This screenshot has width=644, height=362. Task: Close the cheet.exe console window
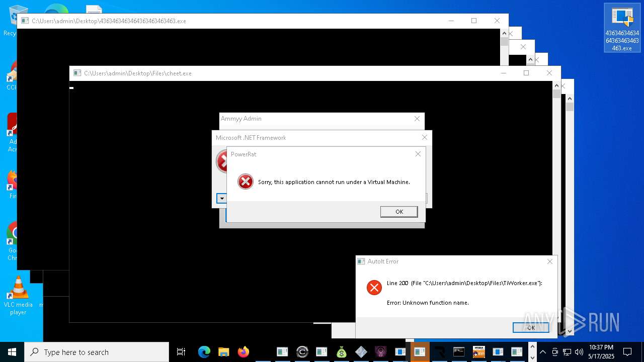click(x=549, y=73)
